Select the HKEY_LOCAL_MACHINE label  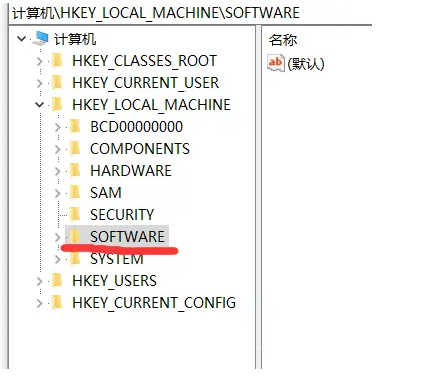[151, 105]
